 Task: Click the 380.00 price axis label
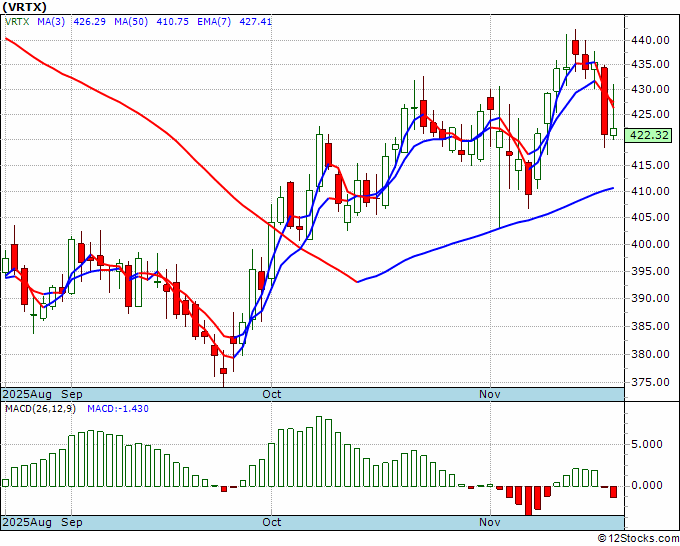click(649, 354)
